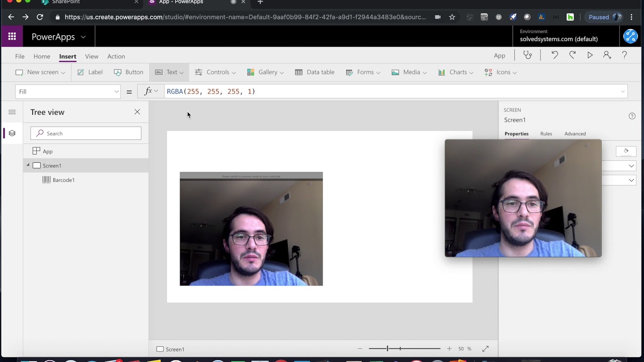Screen dimensions: 644x362
Task: Switch to the View ribbon tab
Action: (92, 56)
